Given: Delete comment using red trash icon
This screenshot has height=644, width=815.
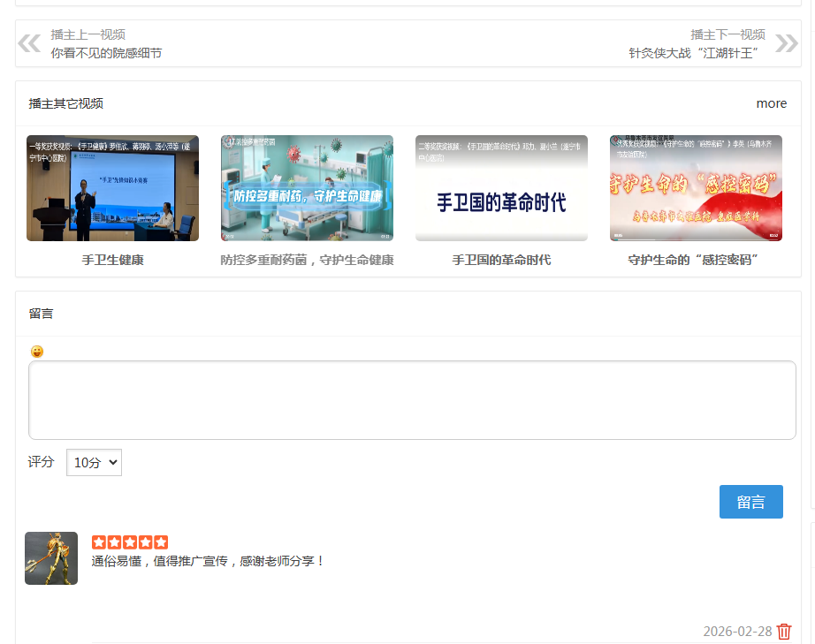Looking at the screenshot, I should tap(784, 632).
